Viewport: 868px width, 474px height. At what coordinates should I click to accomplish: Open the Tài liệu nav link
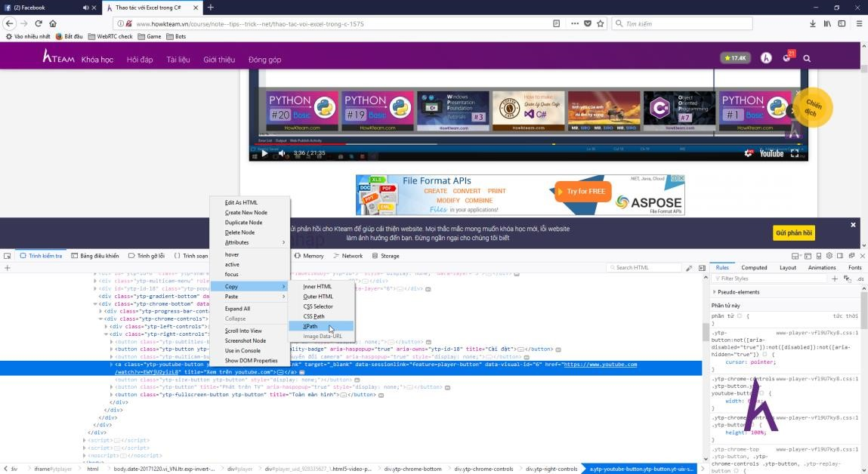click(178, 60)
